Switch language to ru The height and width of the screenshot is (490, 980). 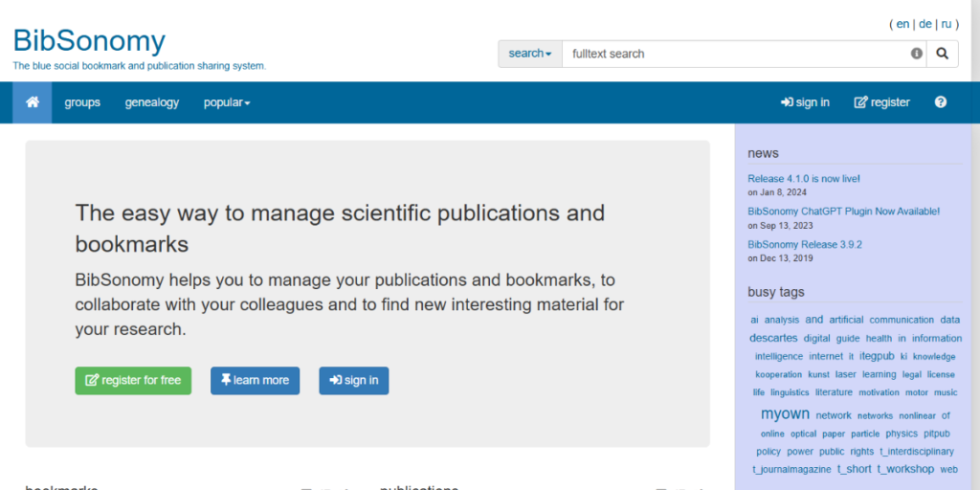947,24
